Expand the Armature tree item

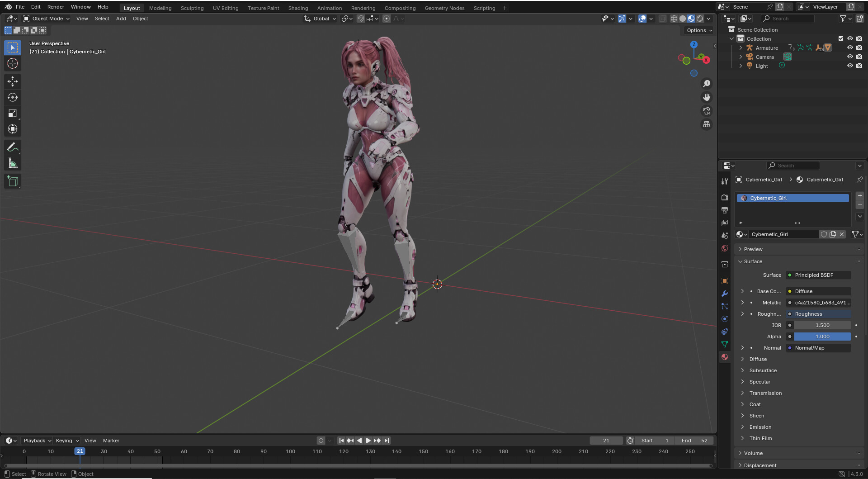tap(741, 47)
